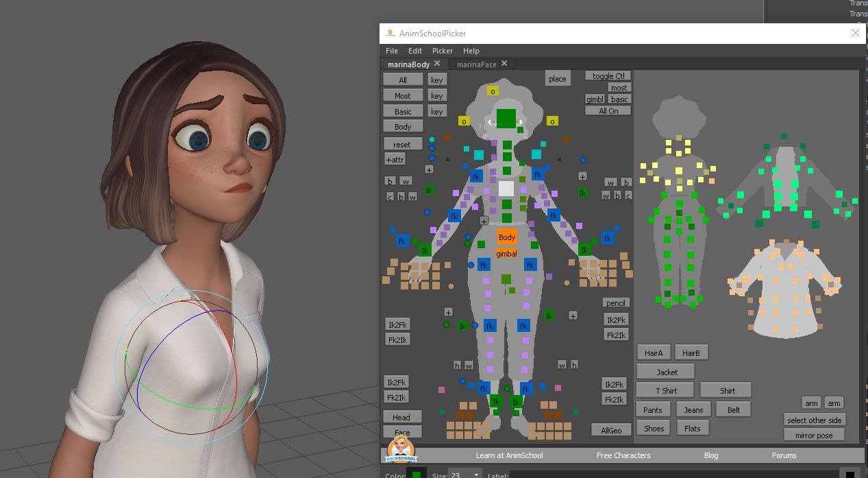
Task: Close the marinaBody tab with its X
Action: [437, 63]
